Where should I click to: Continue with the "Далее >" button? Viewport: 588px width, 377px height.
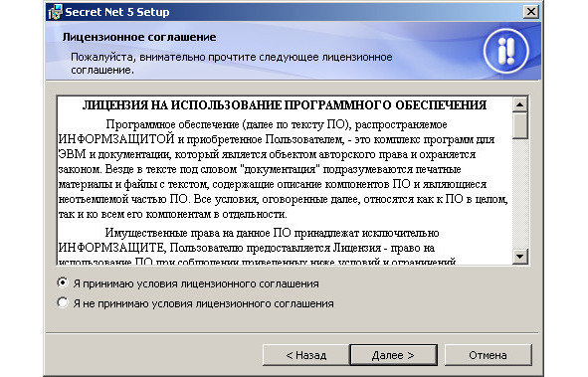click(393, 355)
